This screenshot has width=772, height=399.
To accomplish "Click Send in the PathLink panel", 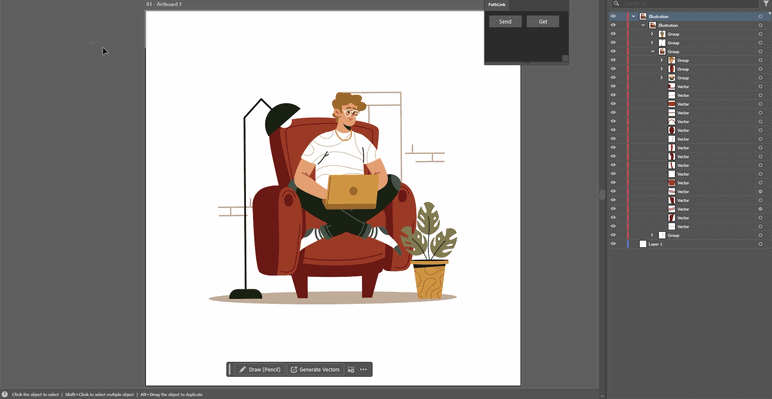I will click(x=505, y=22).
